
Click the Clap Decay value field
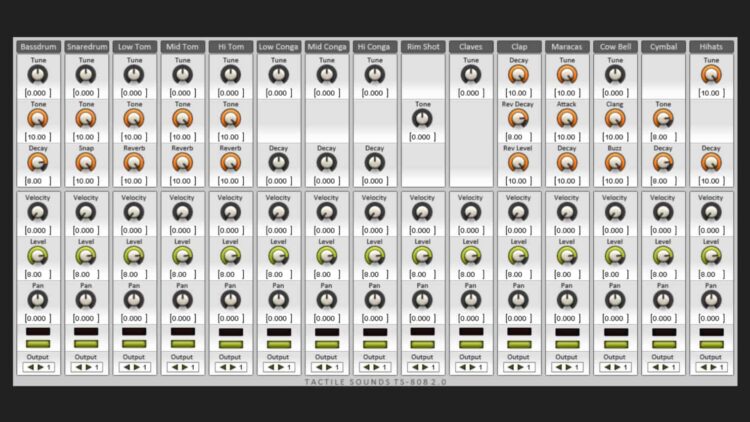coord(518,93)
